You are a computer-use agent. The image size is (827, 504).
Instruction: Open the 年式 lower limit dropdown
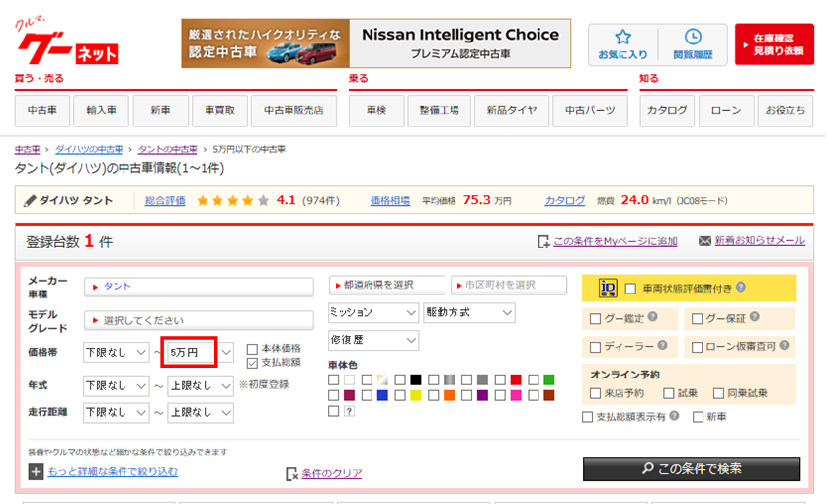pos(116,386)
